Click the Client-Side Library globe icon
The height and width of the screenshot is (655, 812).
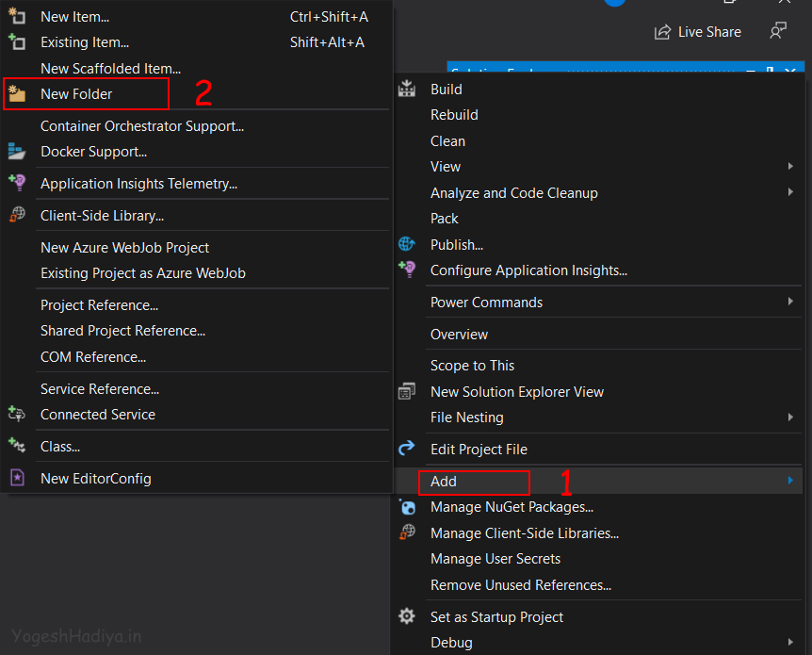coord(17,215)
